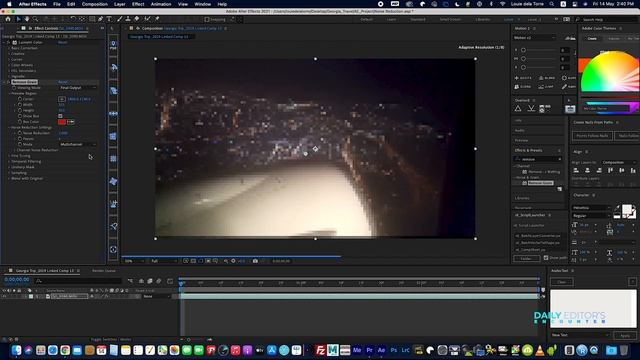
Task: Open the Composition menu
Action: tap(95, 4)
